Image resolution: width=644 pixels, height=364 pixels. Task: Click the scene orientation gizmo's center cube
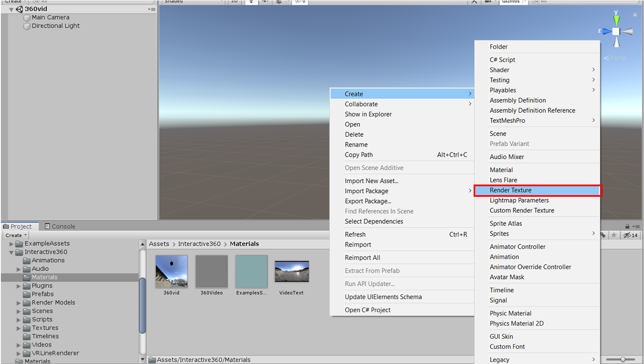616,32
